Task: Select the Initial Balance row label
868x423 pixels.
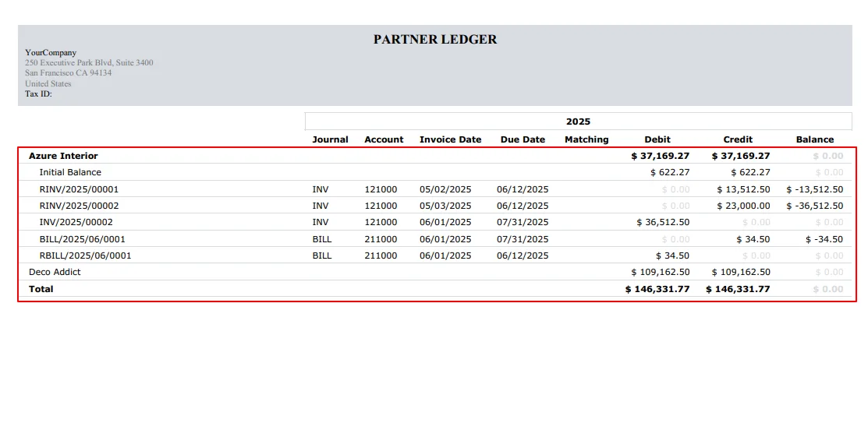Action: pos(70,172)
